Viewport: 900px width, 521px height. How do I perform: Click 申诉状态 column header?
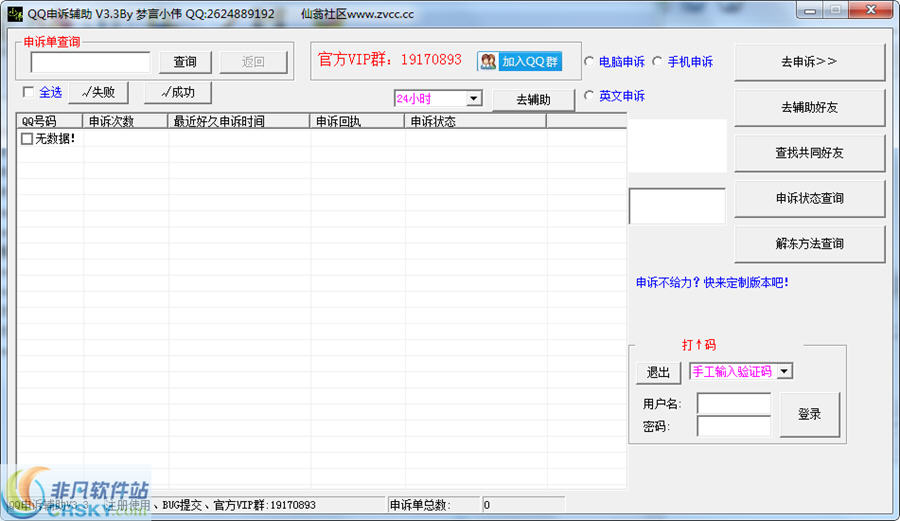click(x=475, y=121)
